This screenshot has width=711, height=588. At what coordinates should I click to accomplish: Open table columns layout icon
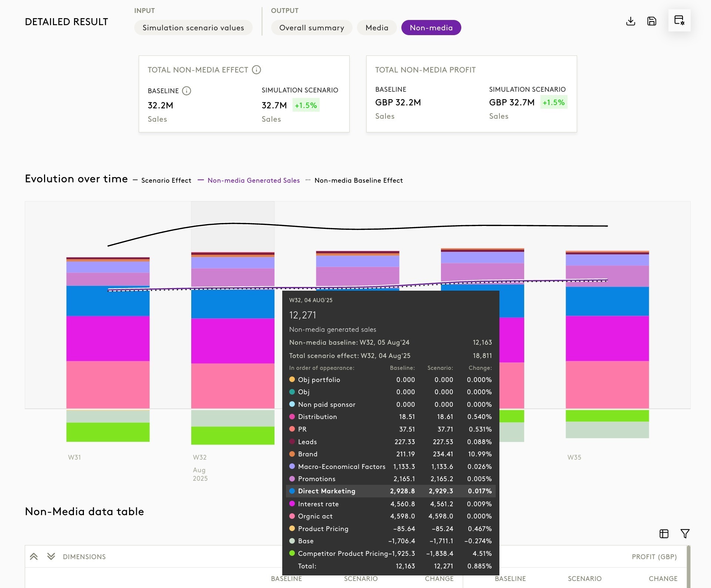(664, 534)
